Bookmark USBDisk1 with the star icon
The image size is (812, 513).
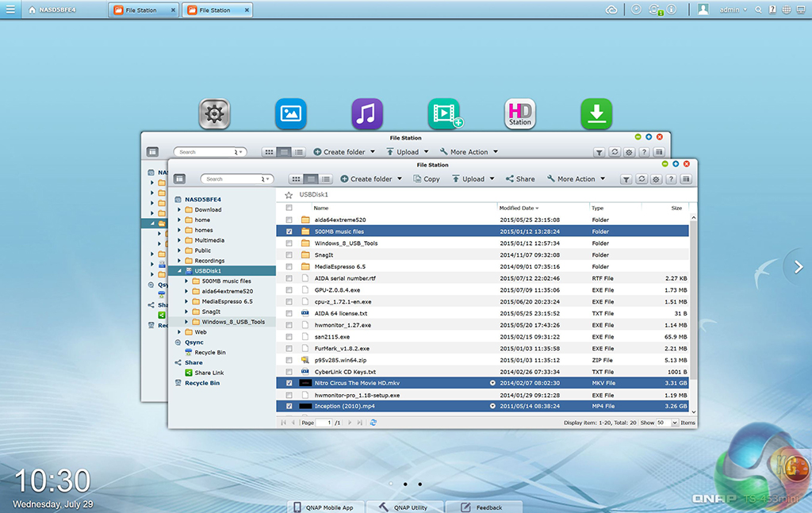click(289, 194)
